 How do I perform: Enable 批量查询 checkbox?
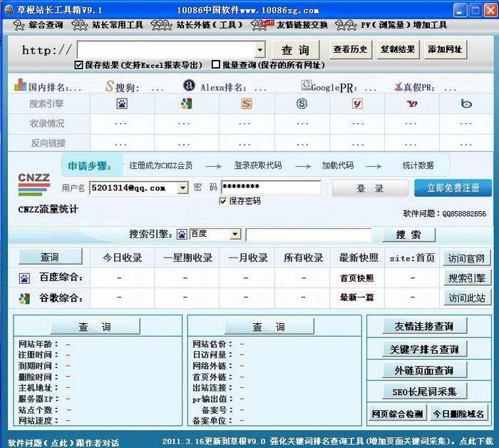[x=216, y=65]
